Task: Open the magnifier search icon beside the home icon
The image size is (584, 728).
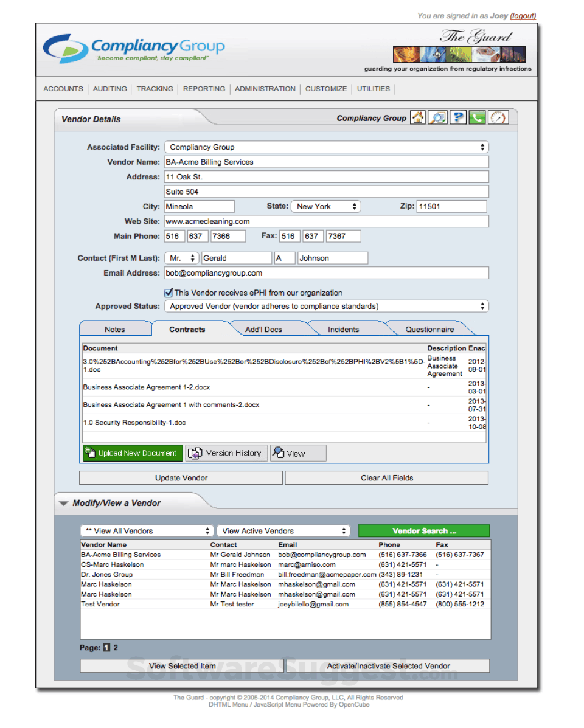Action: click(437, 118)
